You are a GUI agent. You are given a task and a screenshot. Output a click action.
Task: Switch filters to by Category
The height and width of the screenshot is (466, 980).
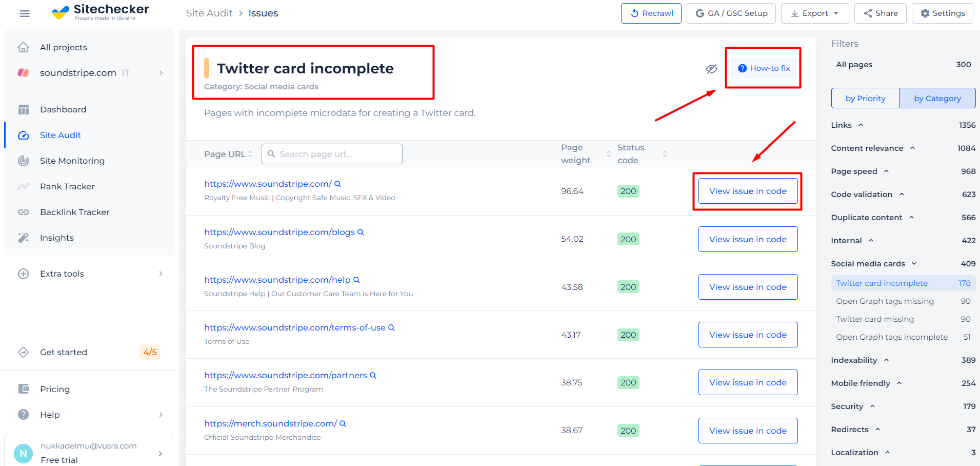click(937, 98)
